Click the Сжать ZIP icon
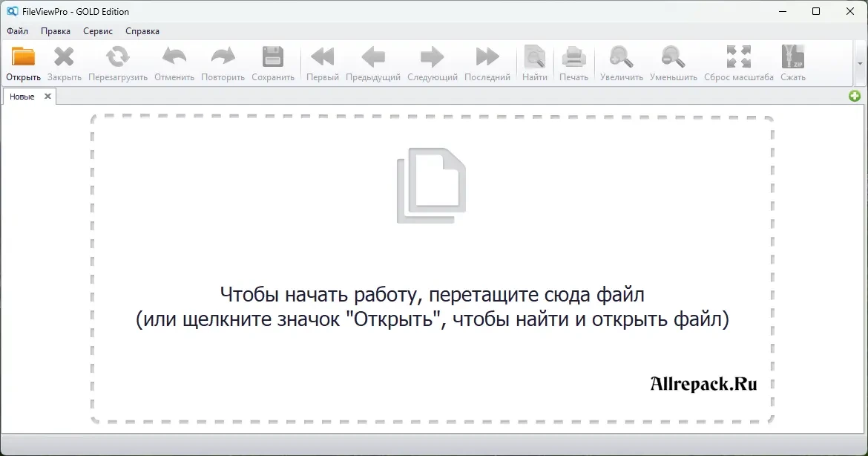The image size is (868, 456). pos(793,56)
